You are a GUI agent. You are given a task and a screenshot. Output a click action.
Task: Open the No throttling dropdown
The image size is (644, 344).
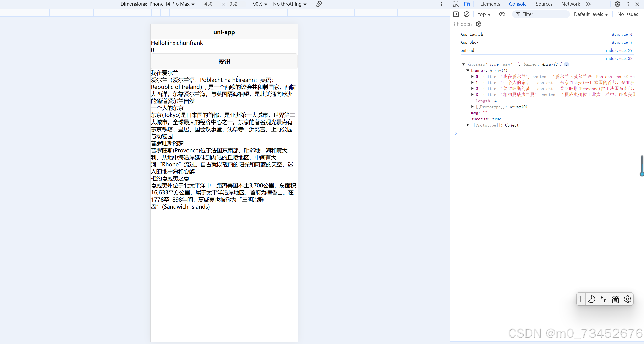tap(289, 4)
